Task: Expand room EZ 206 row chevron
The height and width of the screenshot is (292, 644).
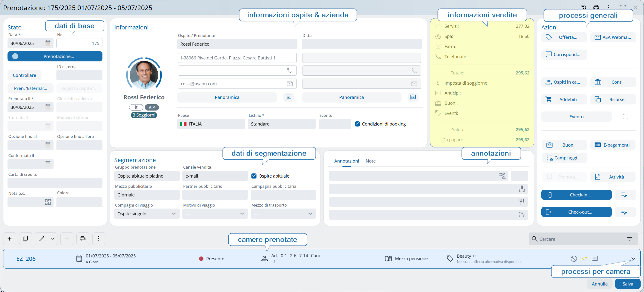Action: 633,259
